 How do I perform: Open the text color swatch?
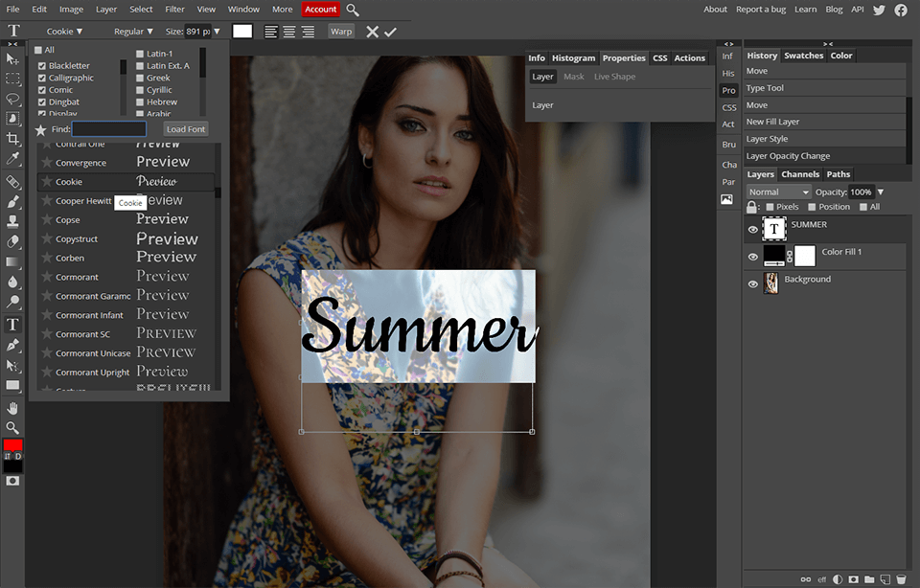pyautogui.click(x=242, y=31)
